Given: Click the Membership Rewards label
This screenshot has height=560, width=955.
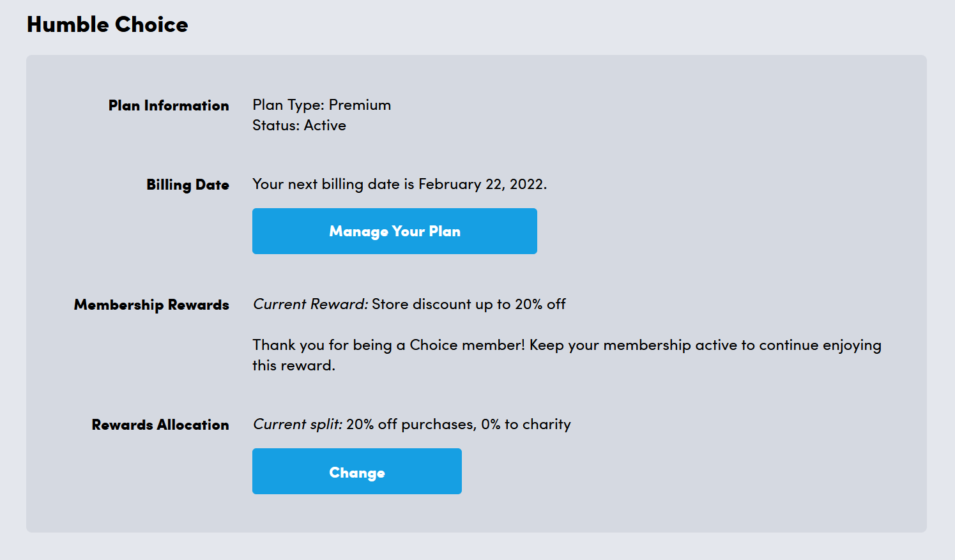Looking at the screenshot, I should point(151,305).
